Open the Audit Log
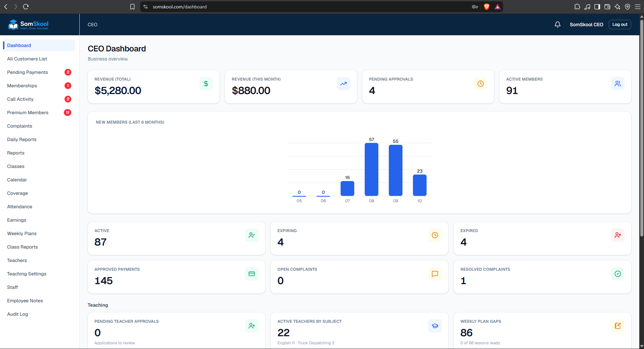This screenshot has width=644, height=349. pyautogui.click(x=39, y=314)
